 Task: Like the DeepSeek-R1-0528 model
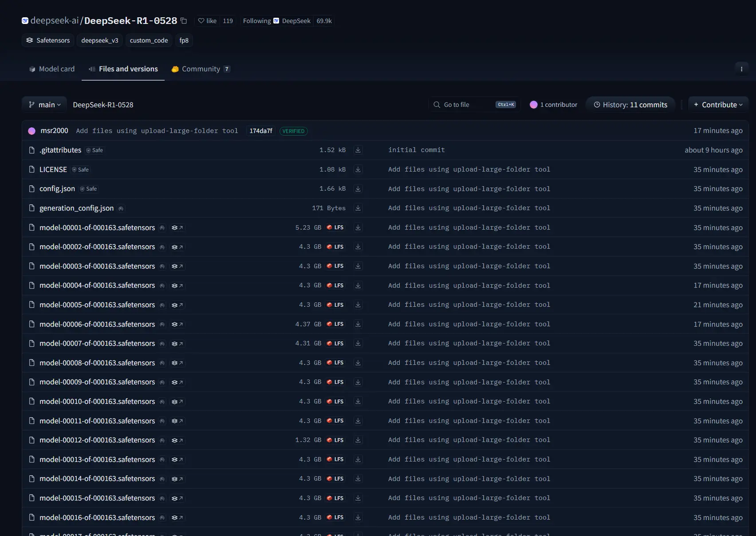[x=207, y=21]
